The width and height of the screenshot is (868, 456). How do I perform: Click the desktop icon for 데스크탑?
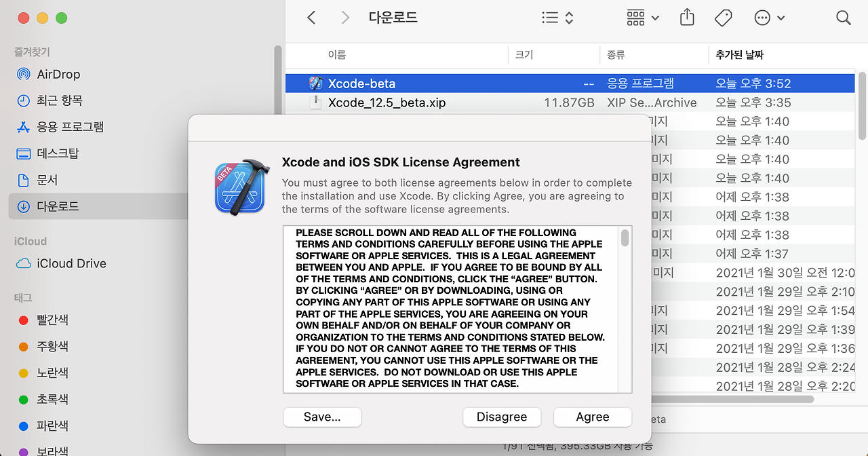24,153
